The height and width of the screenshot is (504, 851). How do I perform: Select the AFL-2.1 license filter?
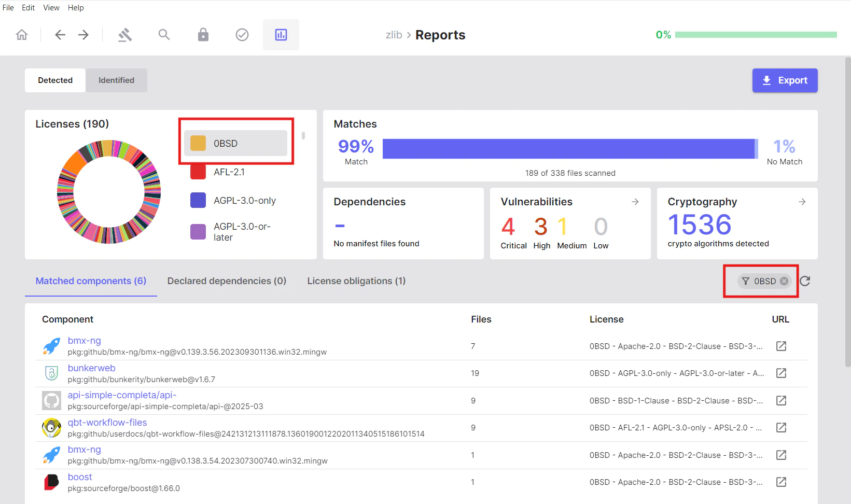(230, 172)
